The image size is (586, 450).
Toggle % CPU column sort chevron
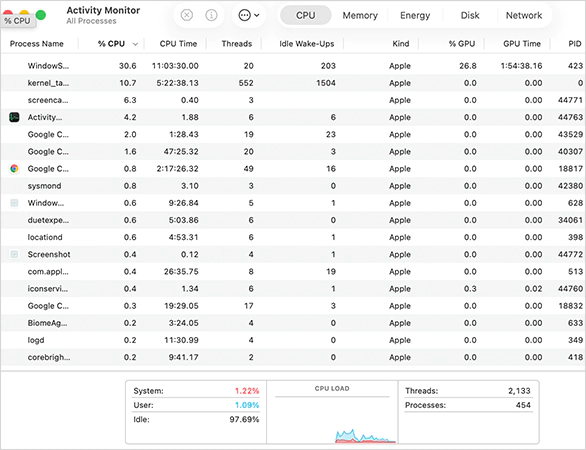click(135, 44)
